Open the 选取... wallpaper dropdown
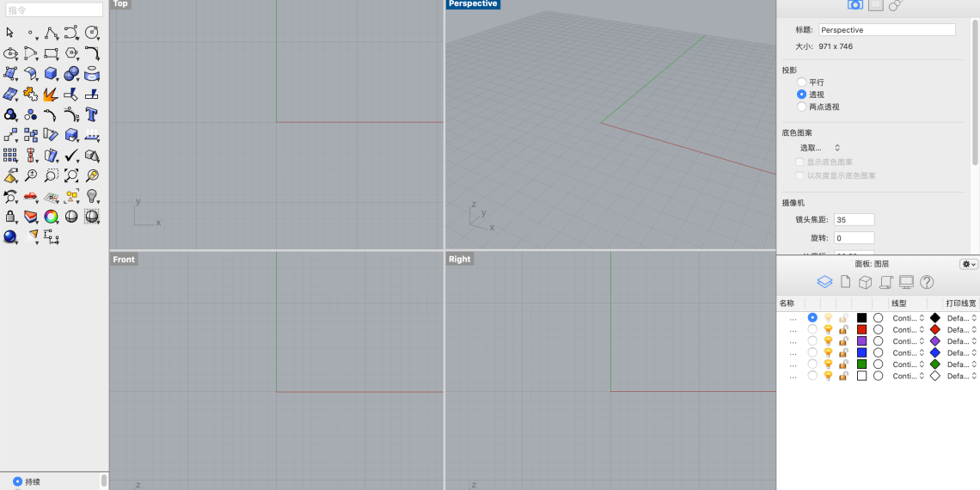Image resolution: width=980 pixels, height=490 pixels. [820, 148]
